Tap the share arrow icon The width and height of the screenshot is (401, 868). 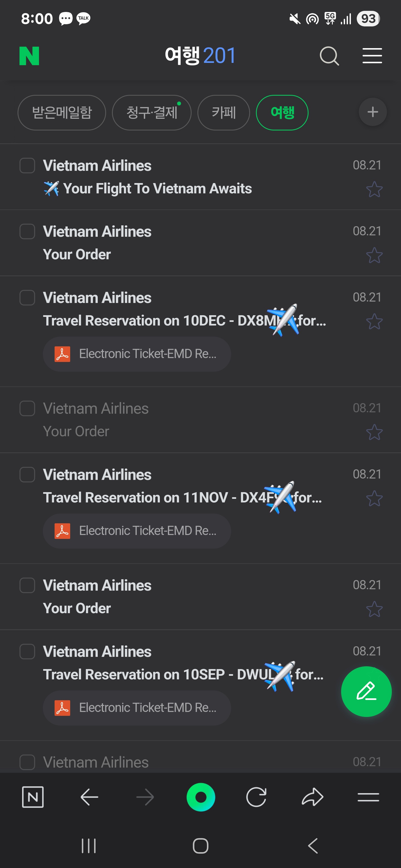(312, 797)
